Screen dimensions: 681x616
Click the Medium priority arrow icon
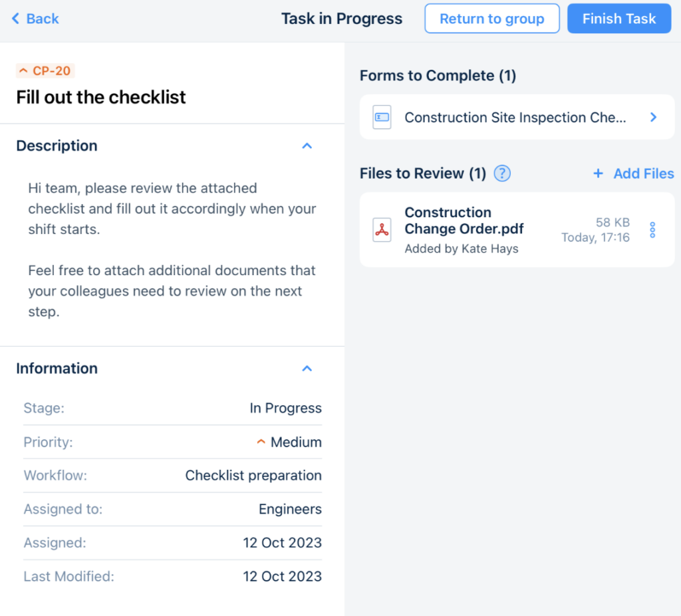pyautogui.click(x=261, y=442)
